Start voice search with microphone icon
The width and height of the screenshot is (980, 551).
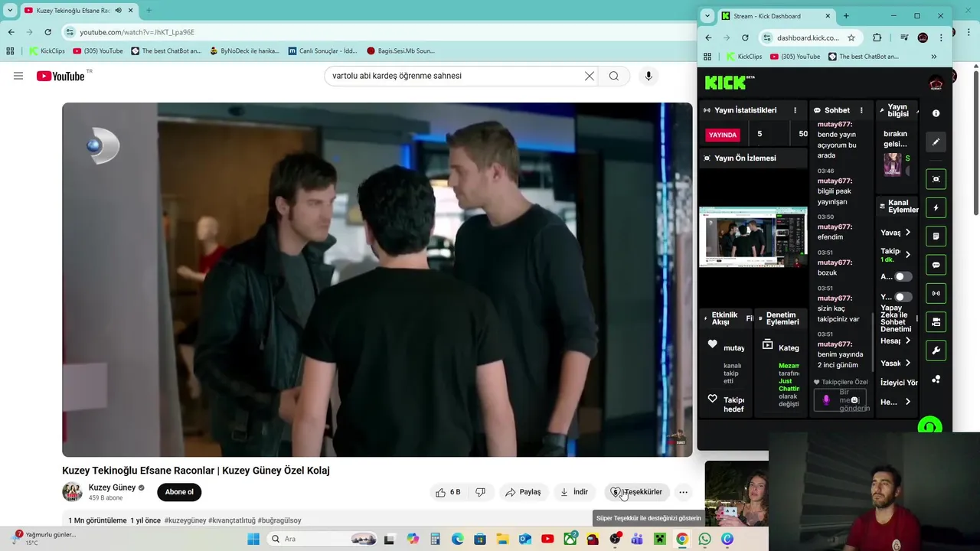[x=648, y=76]
